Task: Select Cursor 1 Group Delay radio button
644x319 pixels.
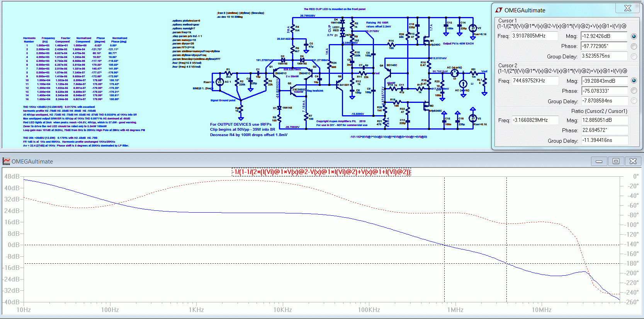Action: coord(634,56)
